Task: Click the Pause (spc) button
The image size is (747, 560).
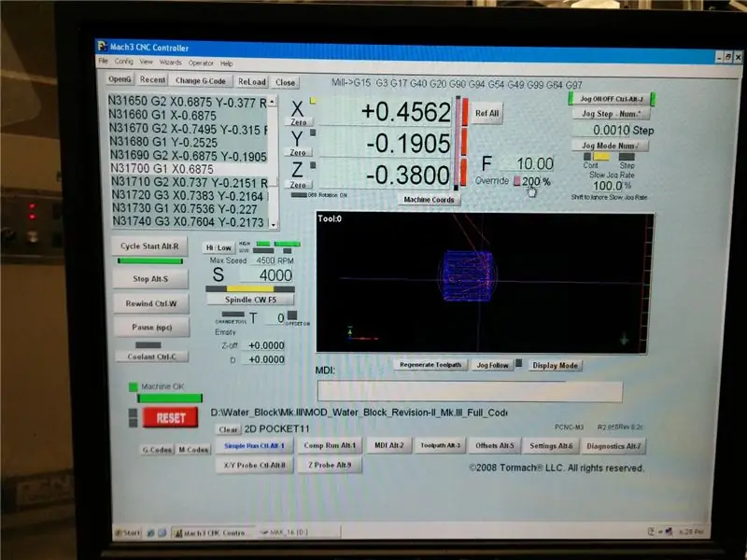Action: click(x=152, y=328)
